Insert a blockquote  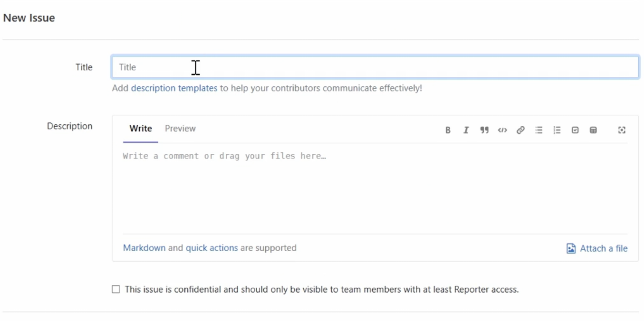pos(484,130)
